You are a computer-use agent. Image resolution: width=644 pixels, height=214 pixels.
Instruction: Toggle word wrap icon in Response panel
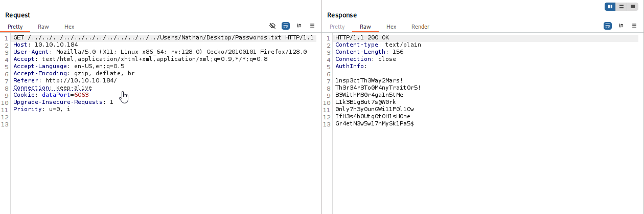608,26
